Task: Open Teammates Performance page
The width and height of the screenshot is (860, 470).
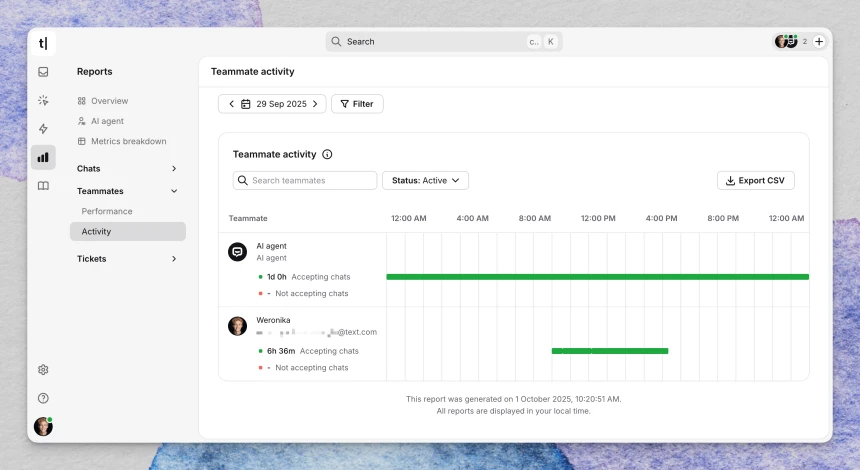Action: [107, 211]
